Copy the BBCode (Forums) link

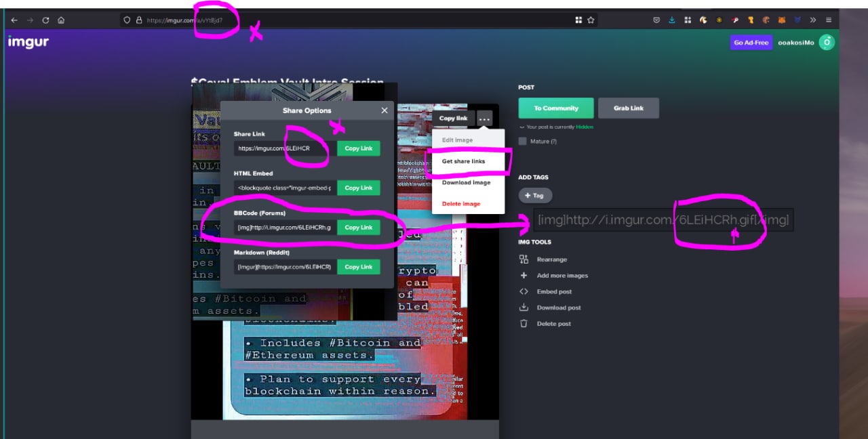359,228
